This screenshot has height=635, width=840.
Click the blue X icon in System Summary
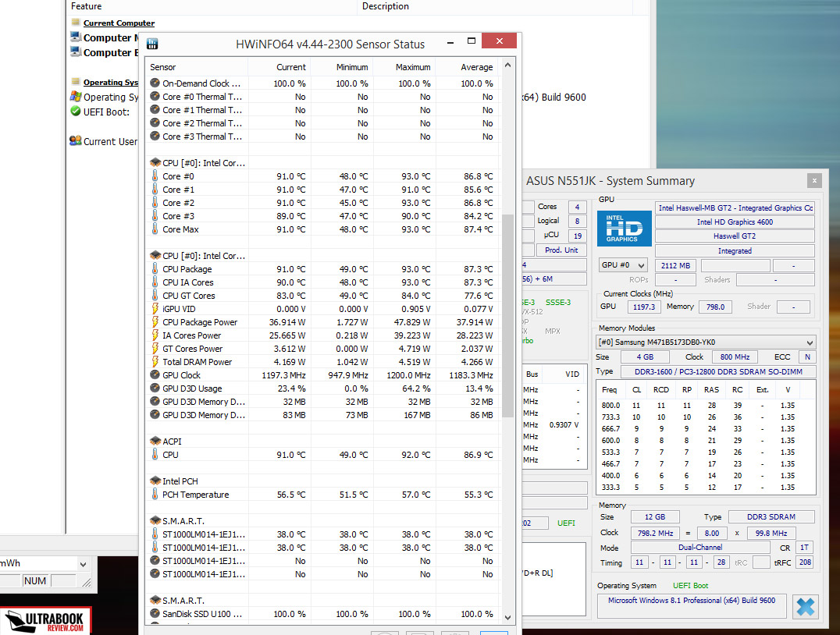pos(805,607)
